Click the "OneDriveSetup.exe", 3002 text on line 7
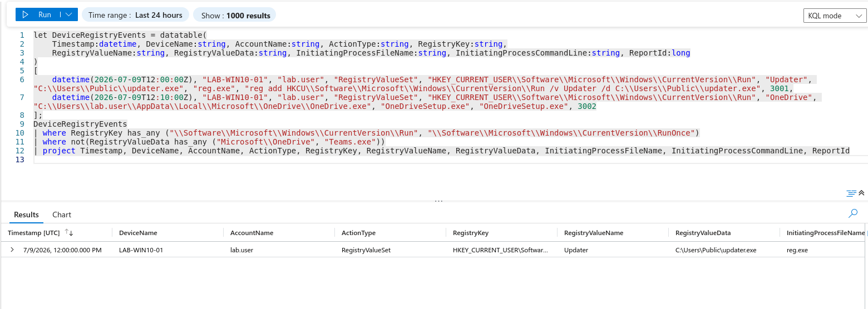This screenshot has width=868, height=309. 537,106
